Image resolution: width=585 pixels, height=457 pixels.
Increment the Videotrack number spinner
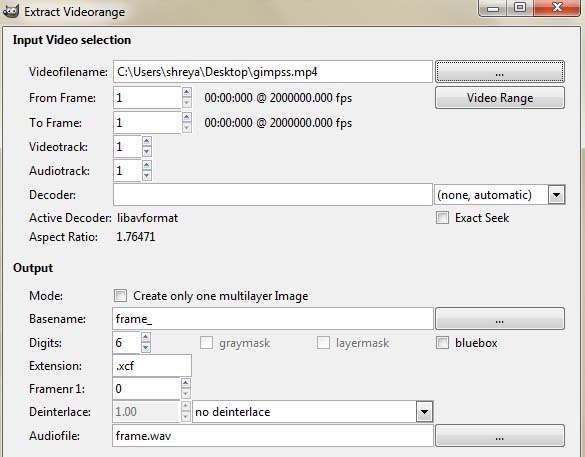(147, 141)
